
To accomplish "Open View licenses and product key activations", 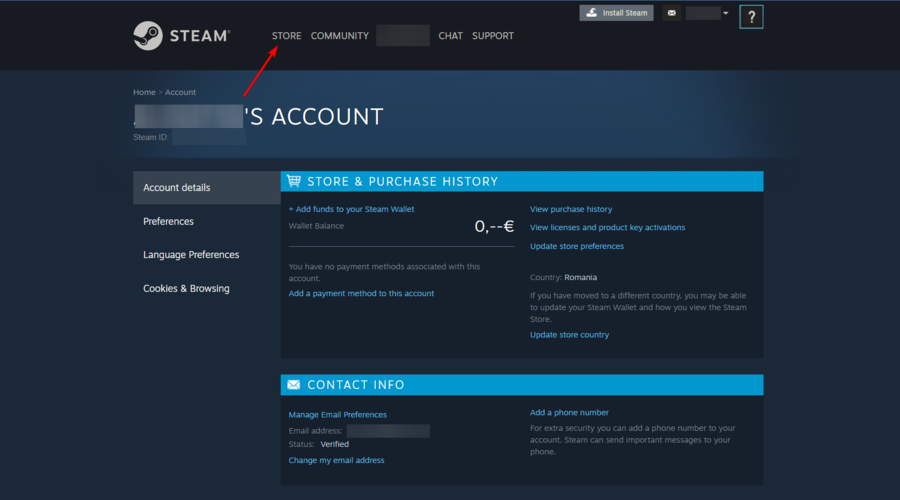I will pyautogui.click(x=607, y=227).
